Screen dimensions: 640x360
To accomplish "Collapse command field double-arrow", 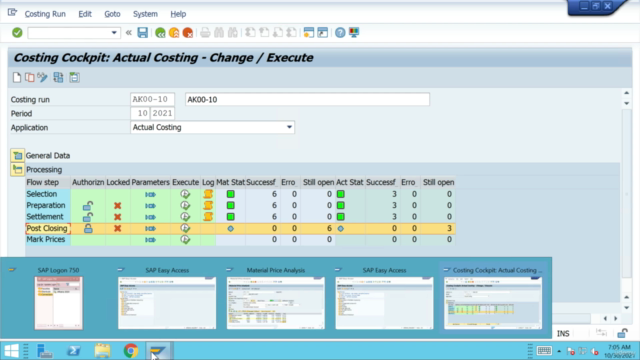I will point(129,33).
